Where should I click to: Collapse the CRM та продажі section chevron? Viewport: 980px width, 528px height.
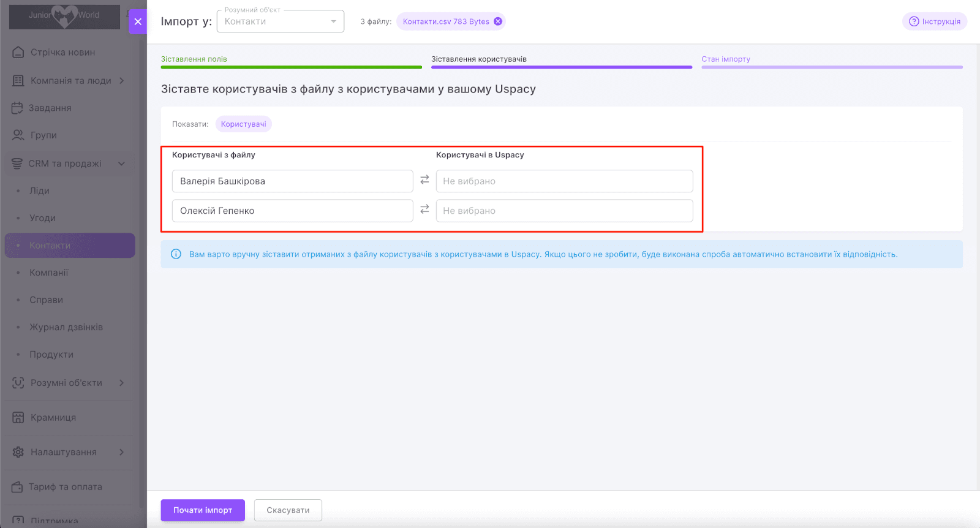tap(122, 164)
